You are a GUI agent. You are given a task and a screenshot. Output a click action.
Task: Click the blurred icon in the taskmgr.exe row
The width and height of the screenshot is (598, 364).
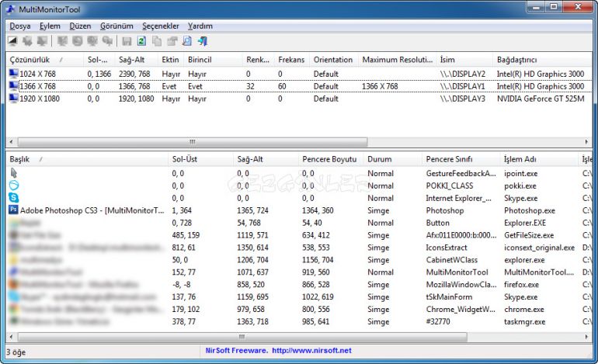tap(14, 321)
